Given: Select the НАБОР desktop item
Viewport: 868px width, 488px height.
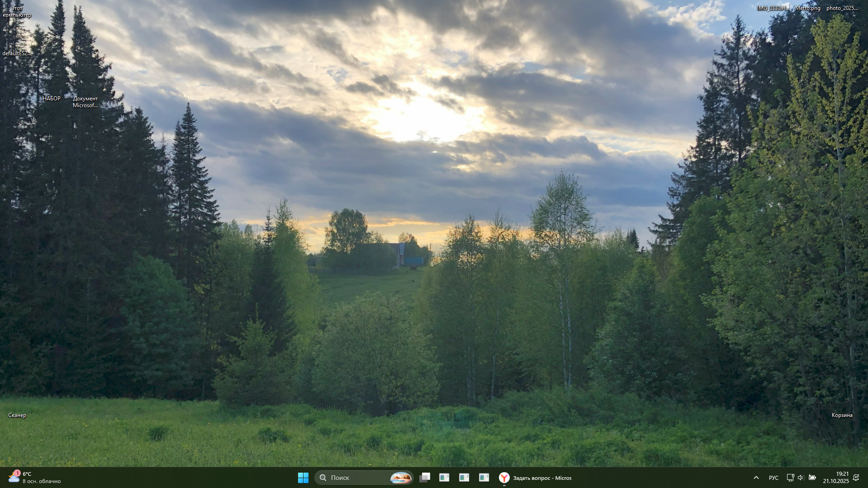Looking at the screenshot, I should point(52,99).
